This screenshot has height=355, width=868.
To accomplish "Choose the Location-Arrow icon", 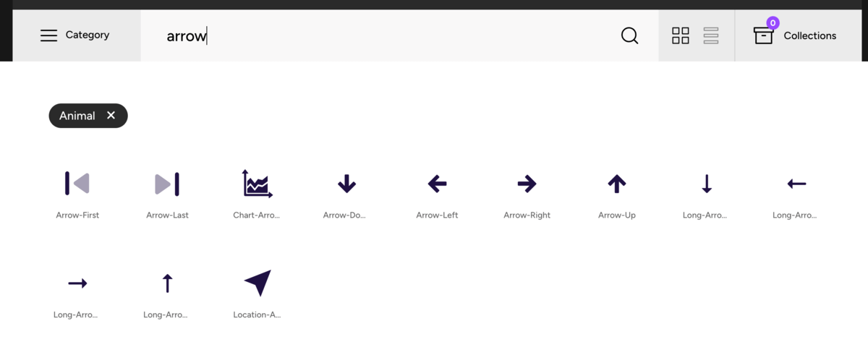I will pyautogui.click(x=257, y=283).
